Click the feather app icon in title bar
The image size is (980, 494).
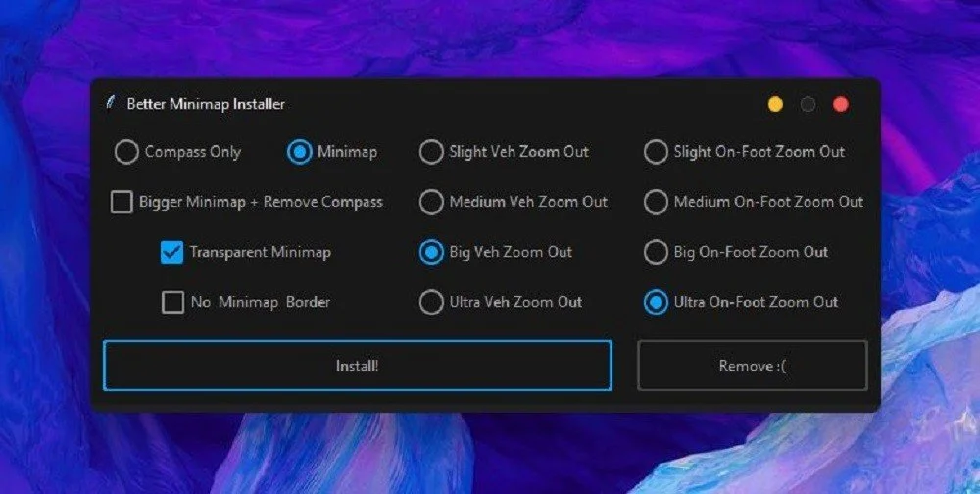(111, 102)
